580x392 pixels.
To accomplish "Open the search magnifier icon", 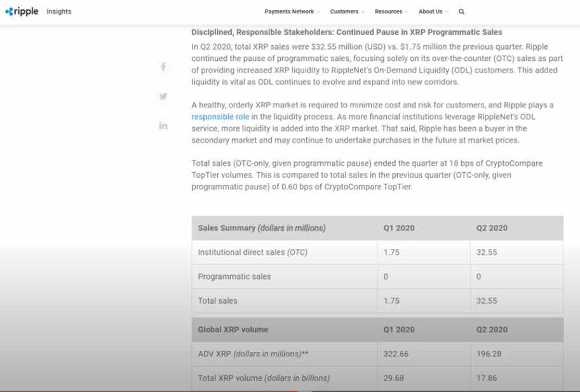I will (461, 11).
